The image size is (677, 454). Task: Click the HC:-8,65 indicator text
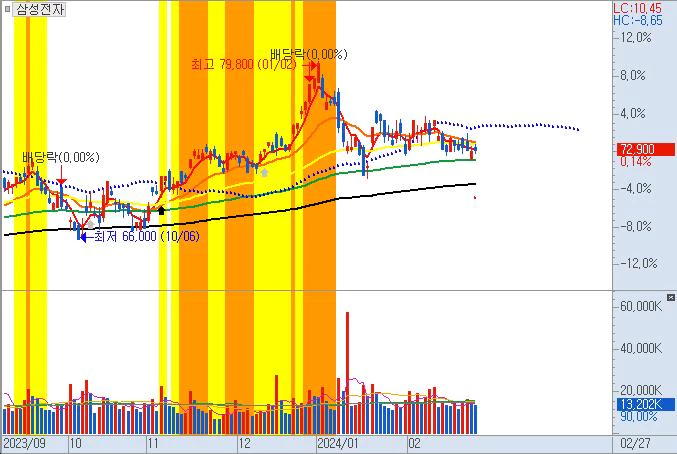click(638, 20)
